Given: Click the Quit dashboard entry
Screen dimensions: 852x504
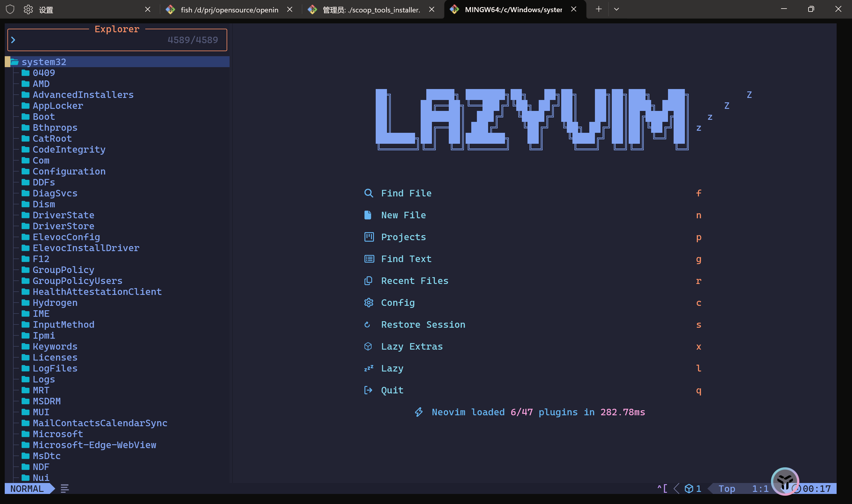Looking at the screenshot, I should 533,390.
